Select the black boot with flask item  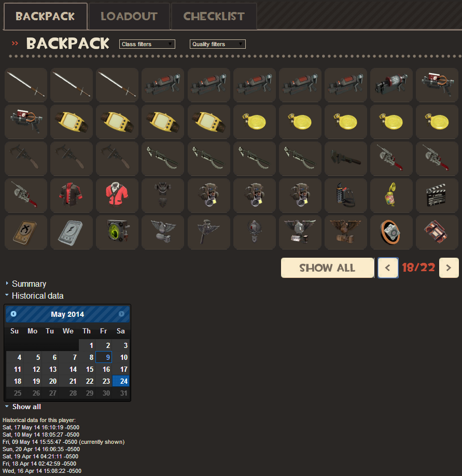(x=346, y=195)
